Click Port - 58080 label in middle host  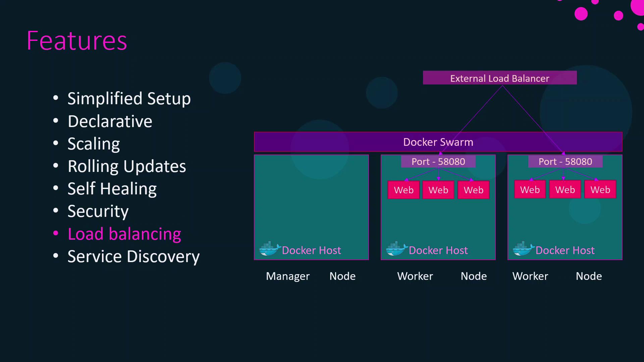[x=438, y=162]
